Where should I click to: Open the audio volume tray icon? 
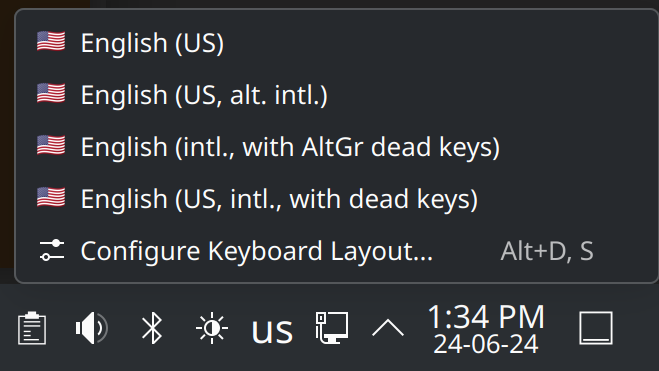point(92,328)
